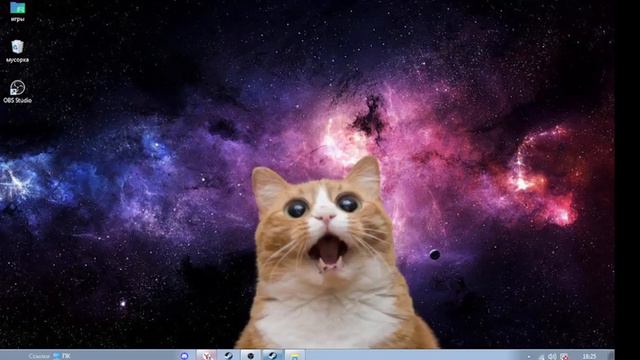Open the second Steam taskbar icon
Screen dimensions: 640x360
point(273,356)
